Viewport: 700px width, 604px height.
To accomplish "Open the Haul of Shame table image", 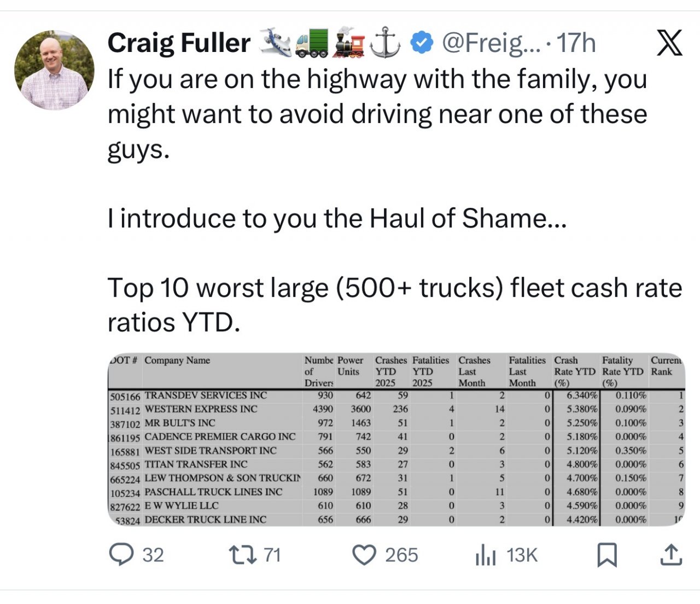I will pyautogui.click(x=396, y=440).
